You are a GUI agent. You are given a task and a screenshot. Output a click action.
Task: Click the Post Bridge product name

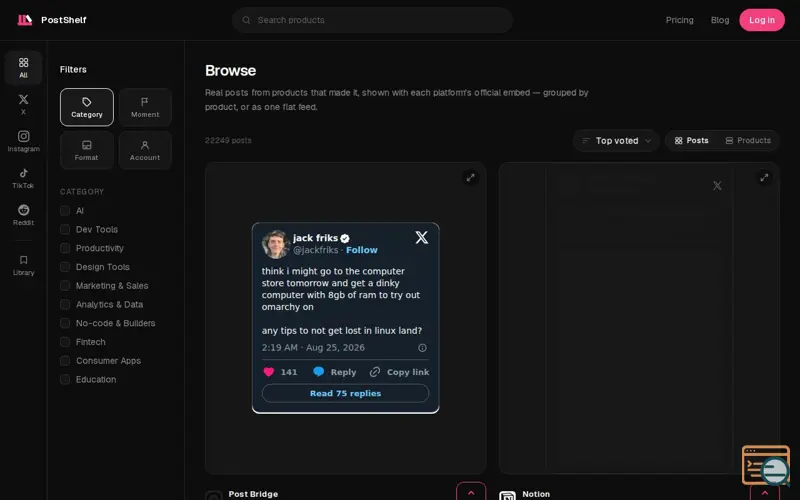pyautogui.click(x=253, y=494)
